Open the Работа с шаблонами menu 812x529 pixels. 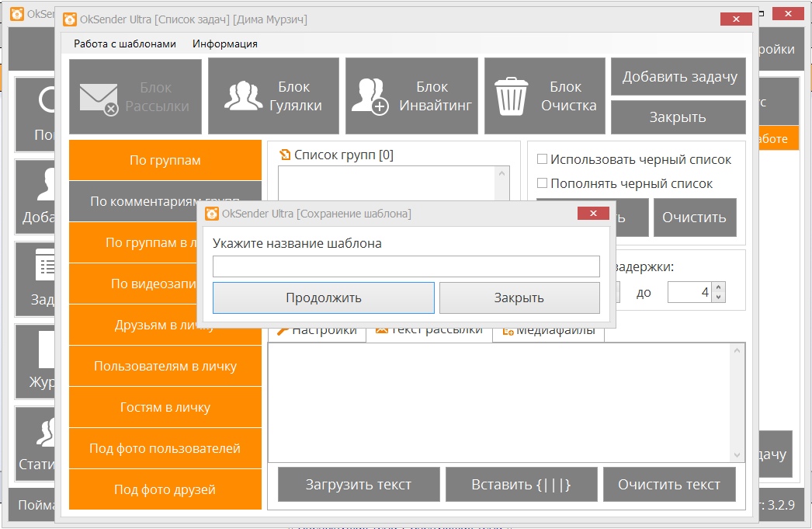pyautogui.click(x=125, y=44)
